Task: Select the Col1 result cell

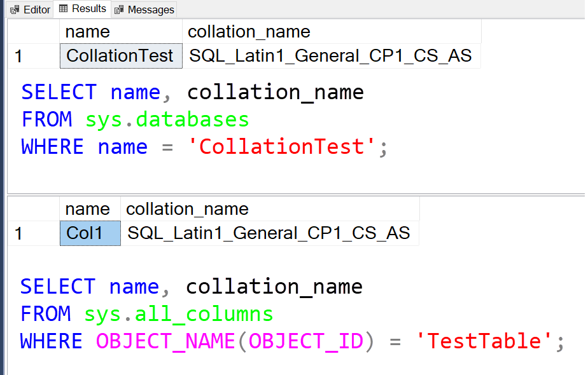Action: (90, 233)
